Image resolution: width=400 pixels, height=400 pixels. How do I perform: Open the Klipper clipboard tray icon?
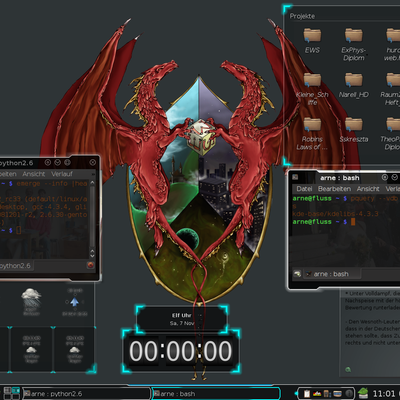(x=307, y=394)
